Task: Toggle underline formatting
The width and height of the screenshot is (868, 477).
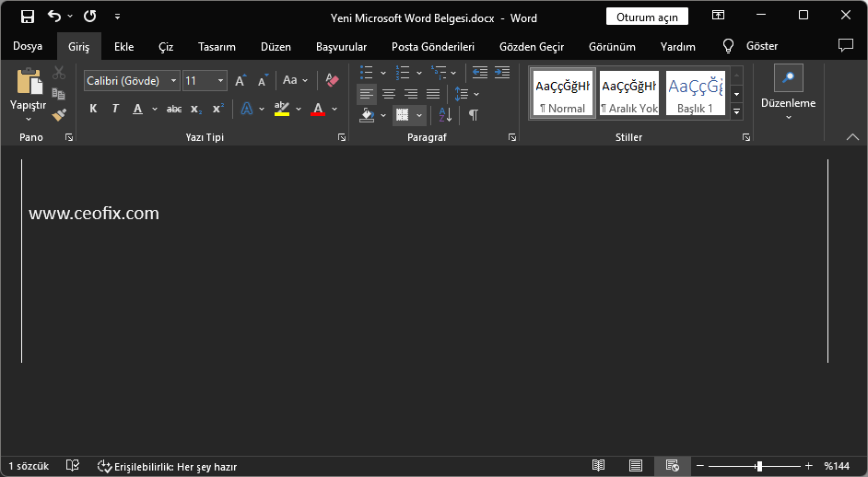Action: click(x=138, y=109)
